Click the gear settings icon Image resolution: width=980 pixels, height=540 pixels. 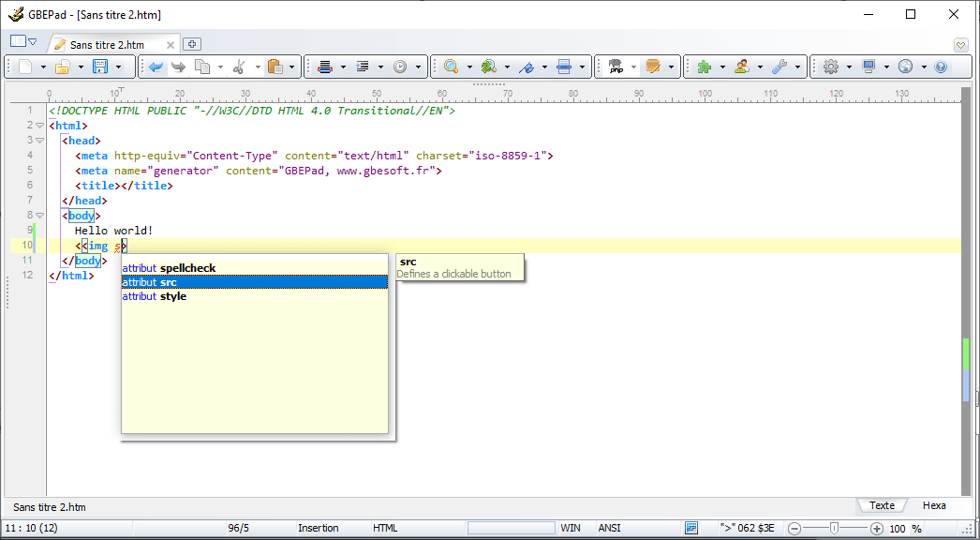831,67
